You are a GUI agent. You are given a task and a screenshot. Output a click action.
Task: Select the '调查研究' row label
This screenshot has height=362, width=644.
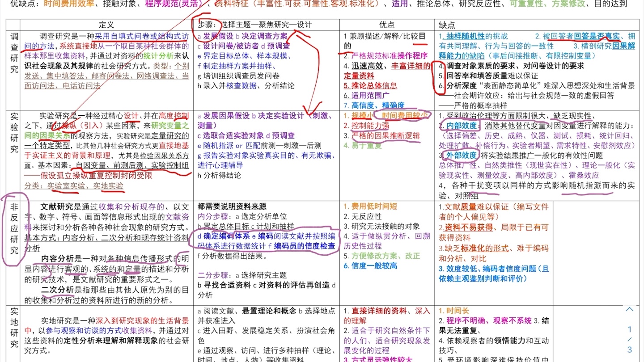(14, 54)
